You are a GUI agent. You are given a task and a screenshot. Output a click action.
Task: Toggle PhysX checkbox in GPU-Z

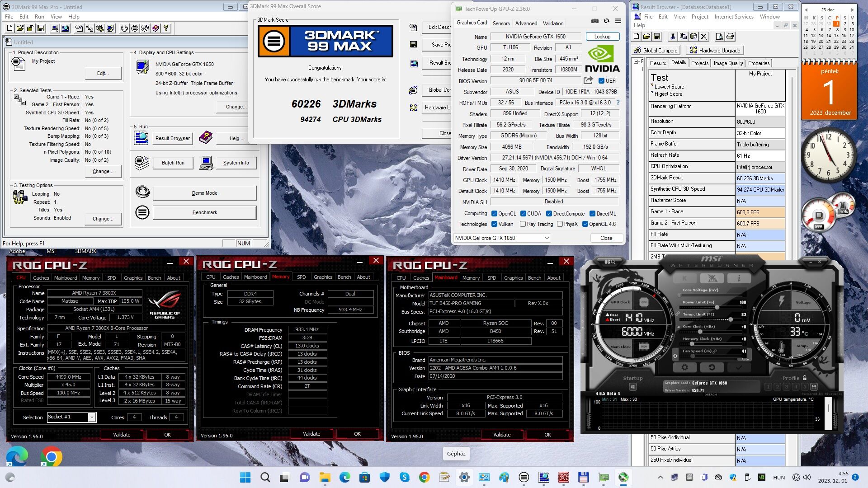point(560,224)
